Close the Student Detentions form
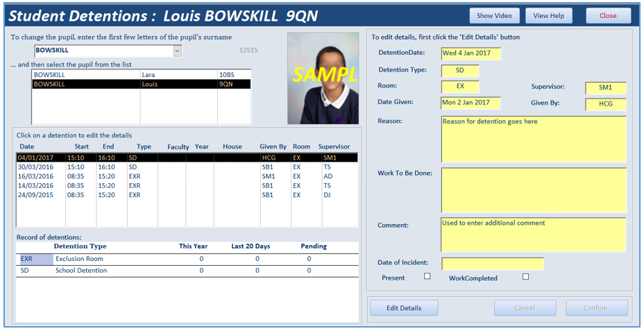Viewport: 644px width, 331px height. click(x=608, y=15)
